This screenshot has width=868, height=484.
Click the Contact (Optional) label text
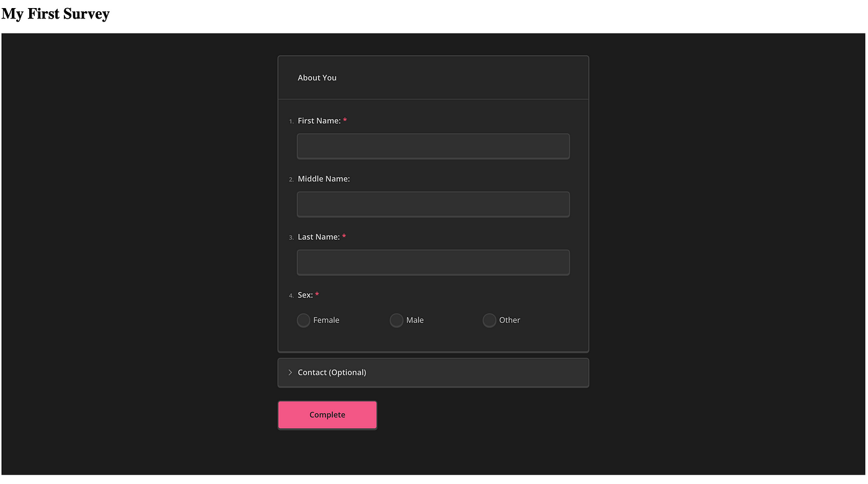point(332,372)
